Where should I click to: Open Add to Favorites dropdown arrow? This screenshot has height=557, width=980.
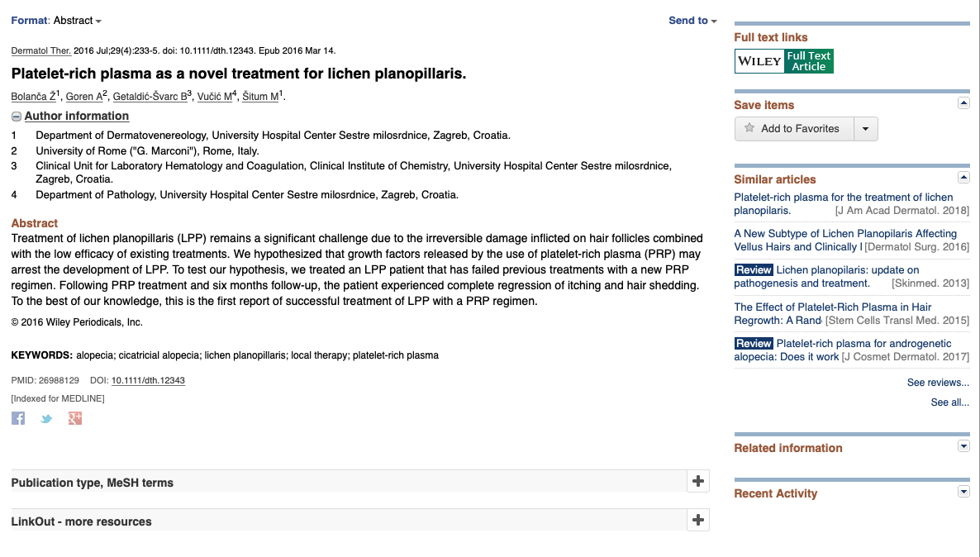865,129
